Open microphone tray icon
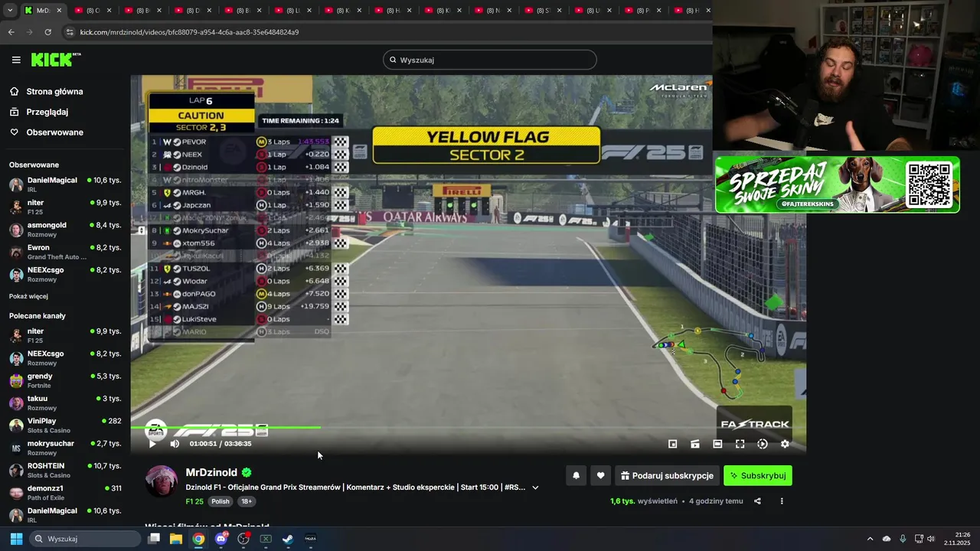 point(903,539)
